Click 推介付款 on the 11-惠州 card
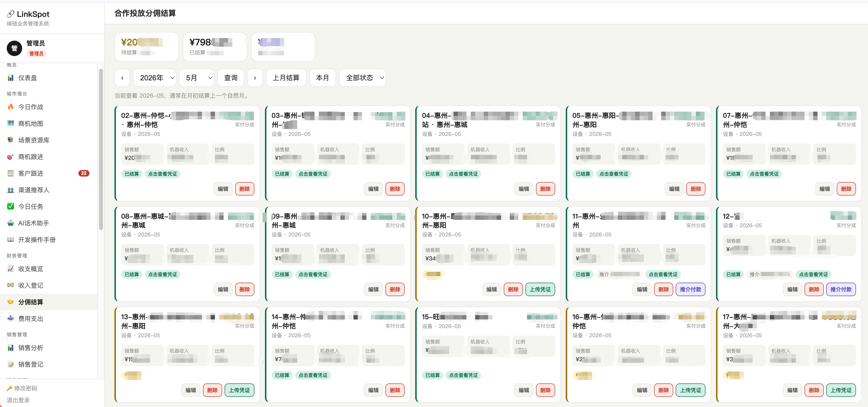The image size is (868, 407). click(690, 289)
